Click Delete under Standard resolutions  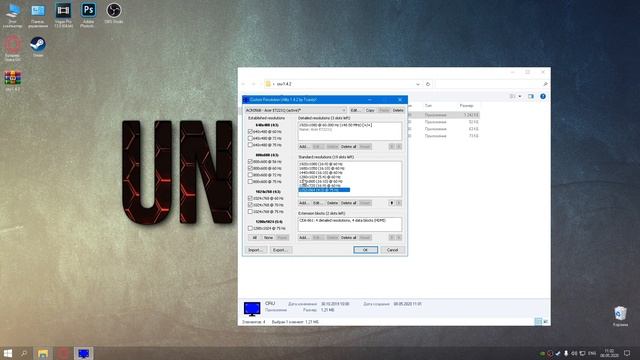(332, 203)
